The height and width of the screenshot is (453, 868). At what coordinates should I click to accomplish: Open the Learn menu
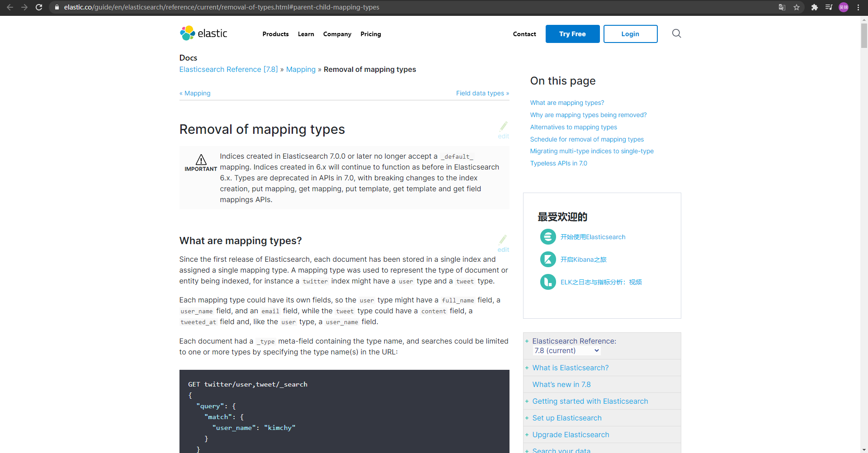pos(306,34)
